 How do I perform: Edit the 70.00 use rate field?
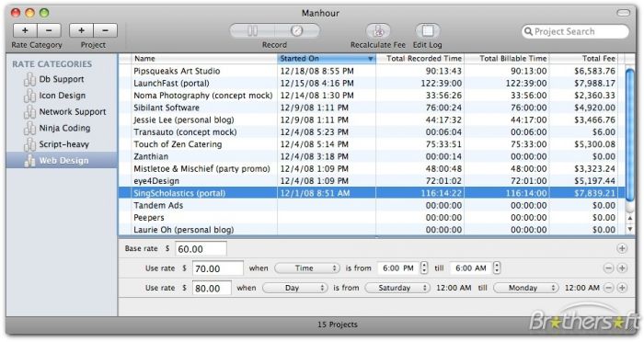click(218, 268)
